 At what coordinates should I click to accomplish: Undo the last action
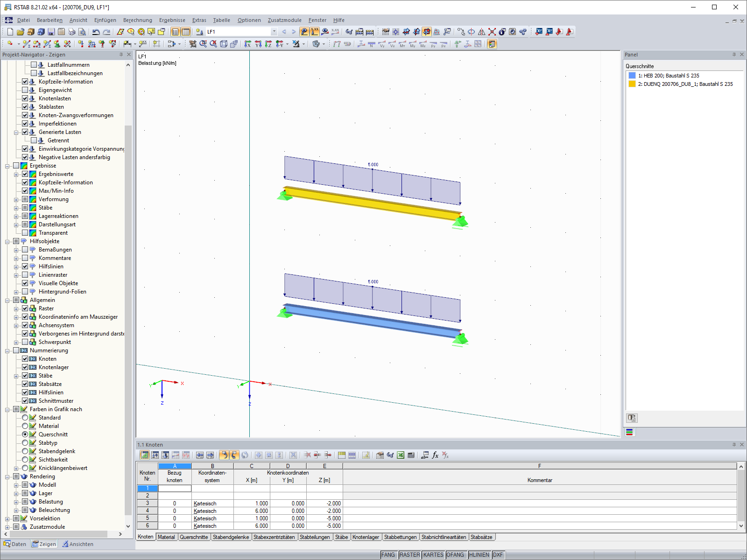pyautogui.click(x=97, y=32)
